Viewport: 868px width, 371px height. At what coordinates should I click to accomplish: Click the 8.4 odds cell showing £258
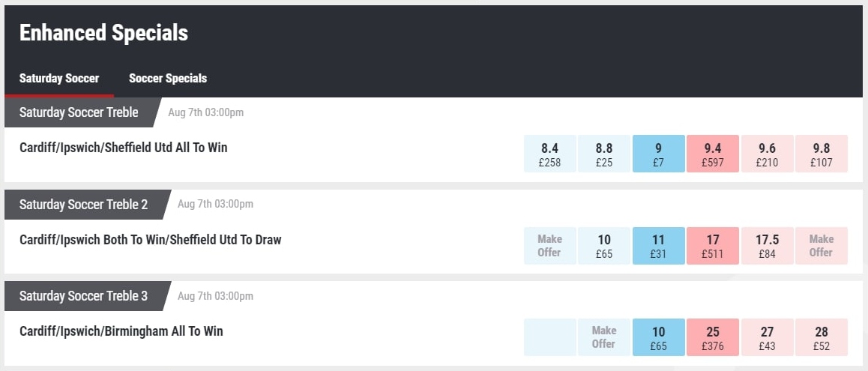549,154
